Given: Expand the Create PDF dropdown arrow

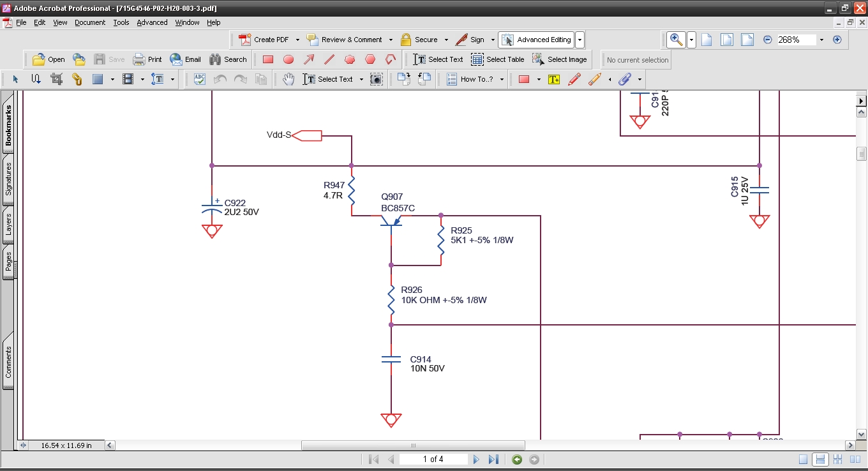Looking at the screenshot, I should 297,40.
